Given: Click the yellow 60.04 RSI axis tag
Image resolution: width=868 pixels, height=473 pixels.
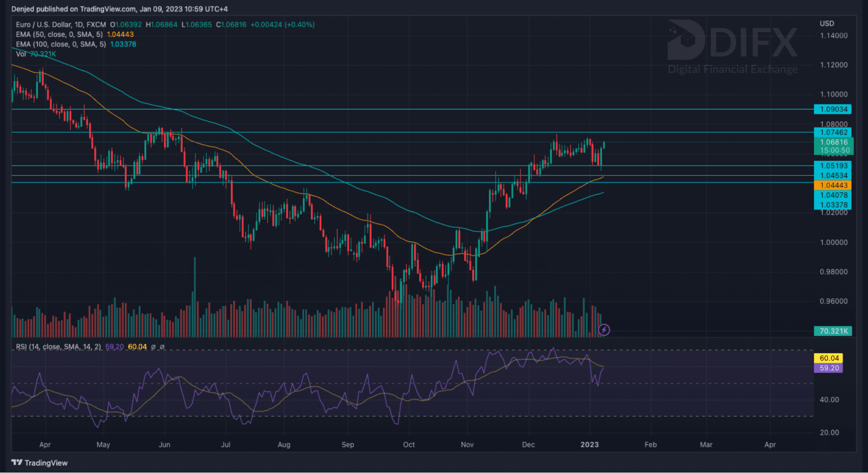Looking at the screenshot, I should tap(828, 358).
